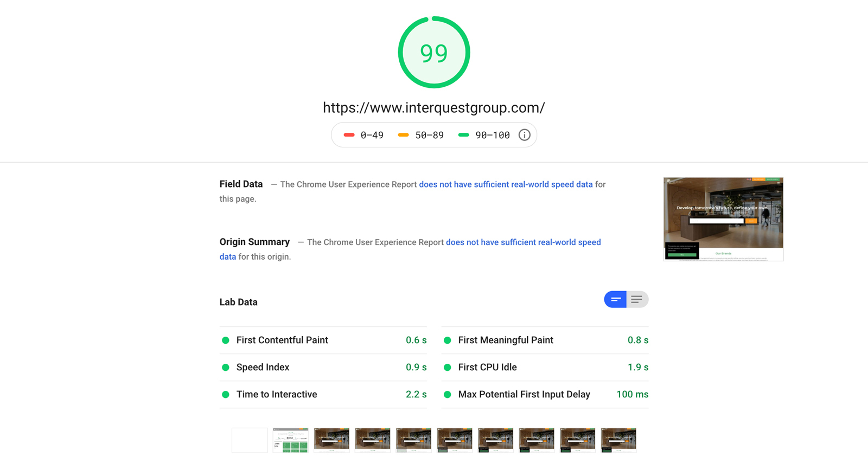This screenshot has height=470, width=868.
Task: Switch Lab Data to expanded list view
Action: 637,299
